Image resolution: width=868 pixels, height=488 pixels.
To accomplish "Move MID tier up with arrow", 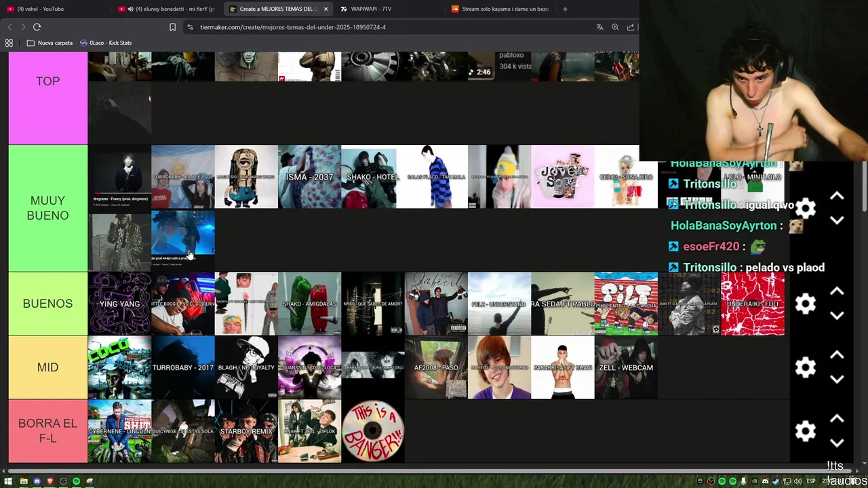I will pos(837,355).
